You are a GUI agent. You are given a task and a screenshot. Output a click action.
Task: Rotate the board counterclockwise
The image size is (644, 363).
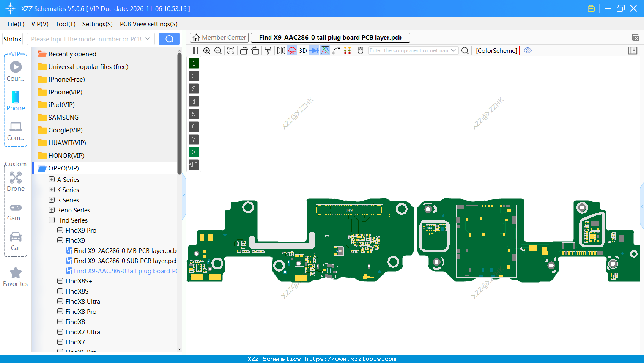point(244,50)
